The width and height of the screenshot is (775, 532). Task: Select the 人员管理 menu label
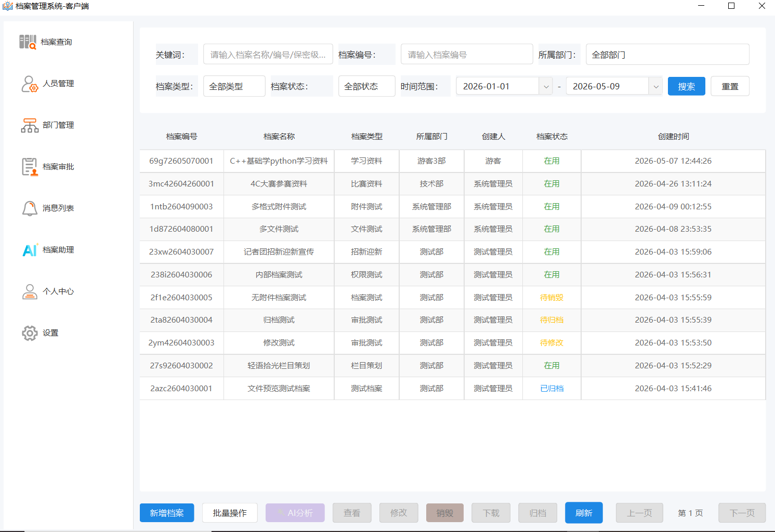tap(58, 84)
